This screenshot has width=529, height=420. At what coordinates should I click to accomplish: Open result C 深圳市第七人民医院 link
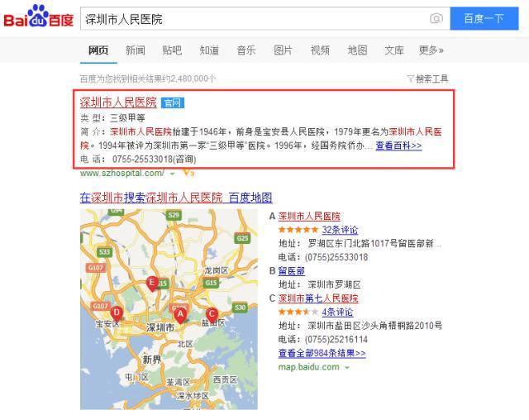pos(318,298)
